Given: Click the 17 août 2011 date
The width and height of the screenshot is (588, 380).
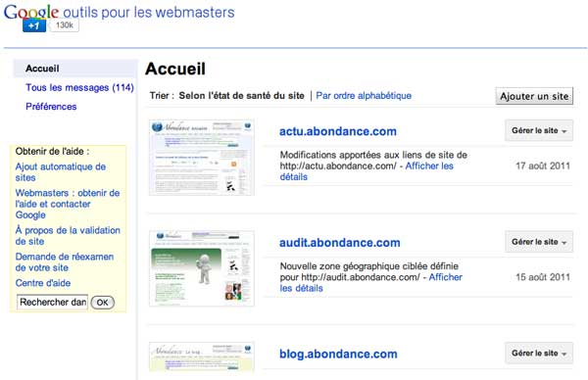Looking at the screenshot, I should 543,166.
